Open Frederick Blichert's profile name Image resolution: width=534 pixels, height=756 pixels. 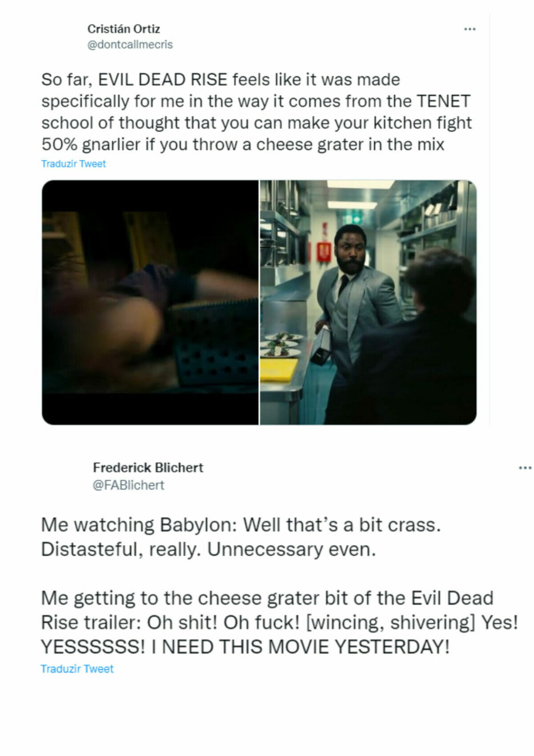point(148,467)
